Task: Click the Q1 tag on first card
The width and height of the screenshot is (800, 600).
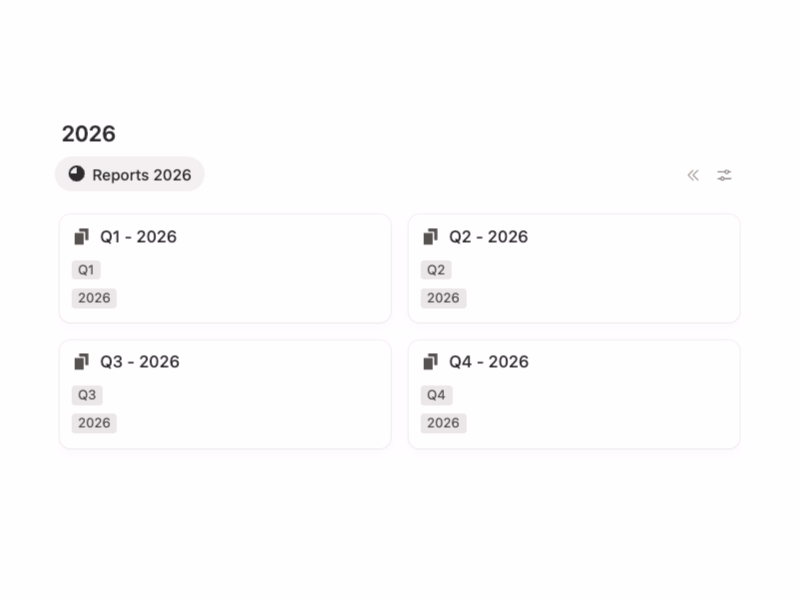Action: (x=86, y=270)
